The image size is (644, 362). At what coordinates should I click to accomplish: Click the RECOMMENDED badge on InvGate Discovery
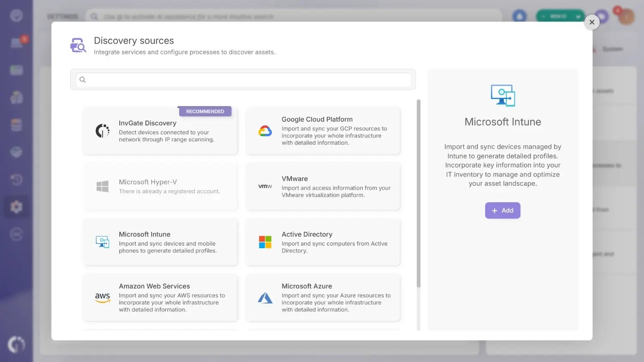[205, 111]
